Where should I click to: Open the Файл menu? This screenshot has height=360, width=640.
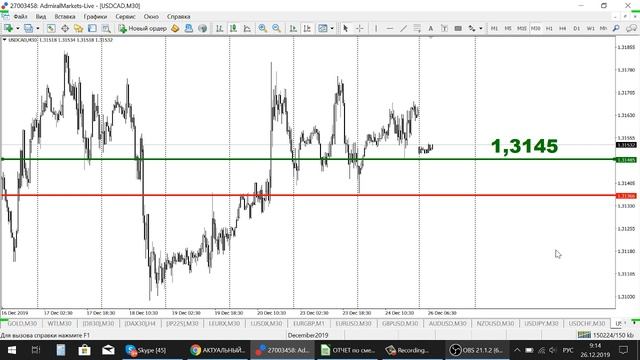20,16
